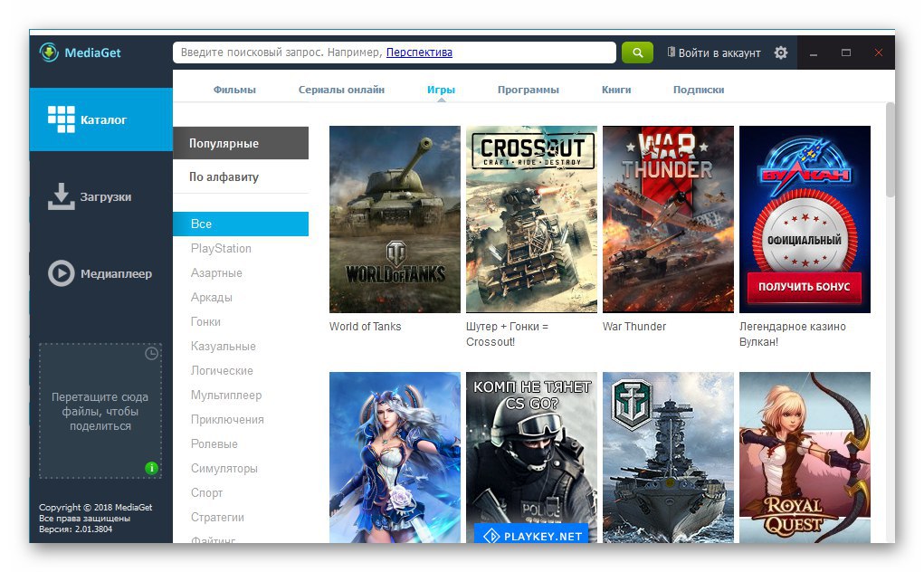Viewport: 924px width, 572px height.
Task: Click the green search magnifier button
Action: [x=638, y=52]
